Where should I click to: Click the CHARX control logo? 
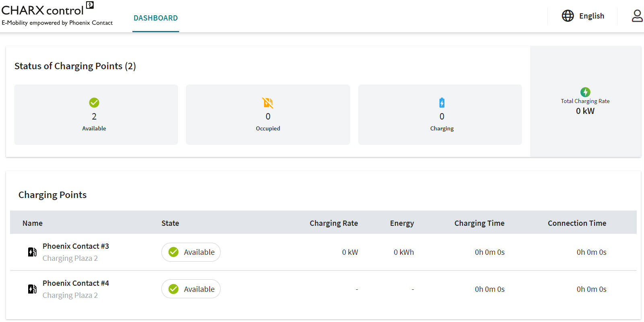click(x=47, y=10)
